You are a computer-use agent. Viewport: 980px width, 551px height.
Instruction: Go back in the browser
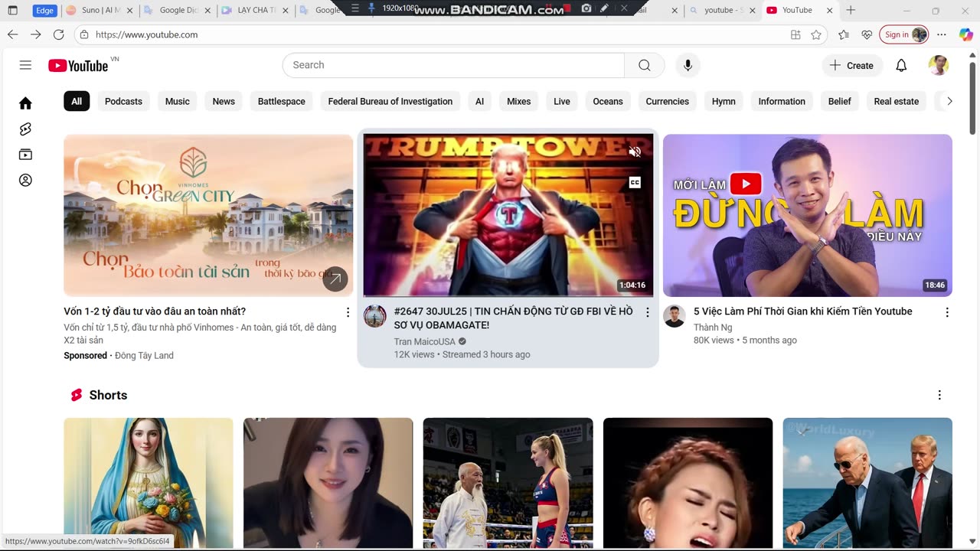[12, 34]
